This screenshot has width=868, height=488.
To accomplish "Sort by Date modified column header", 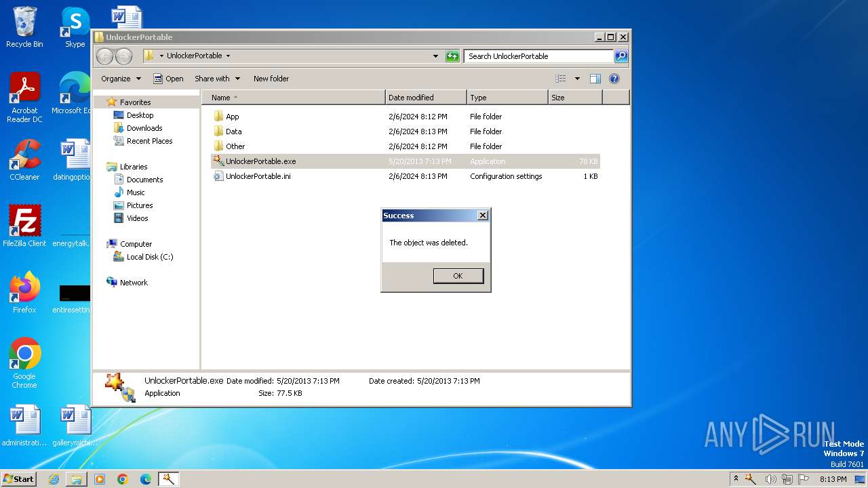I will (x=426, y=98).
